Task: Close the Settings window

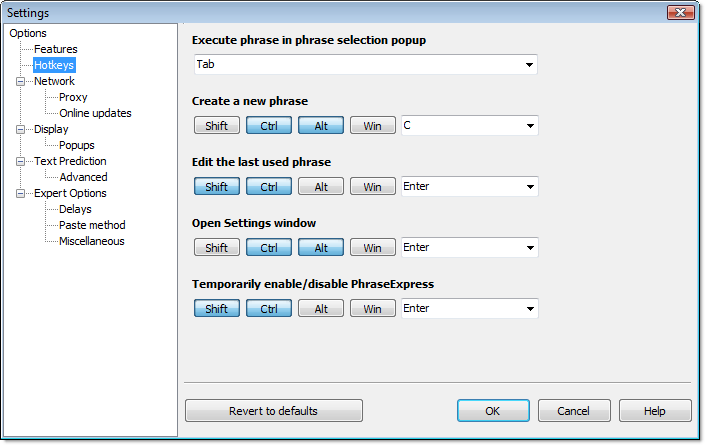Action: point(680,13)
